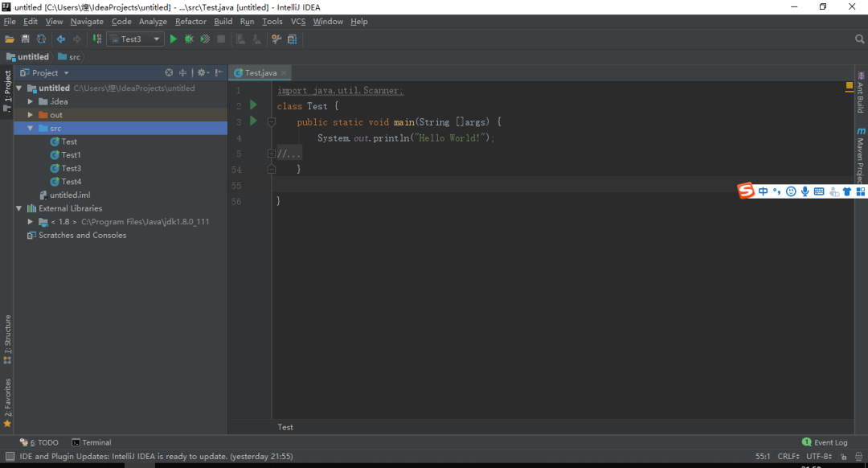Open the VCS menu
Screen dimensions: 868x468
tap(298, 22)
